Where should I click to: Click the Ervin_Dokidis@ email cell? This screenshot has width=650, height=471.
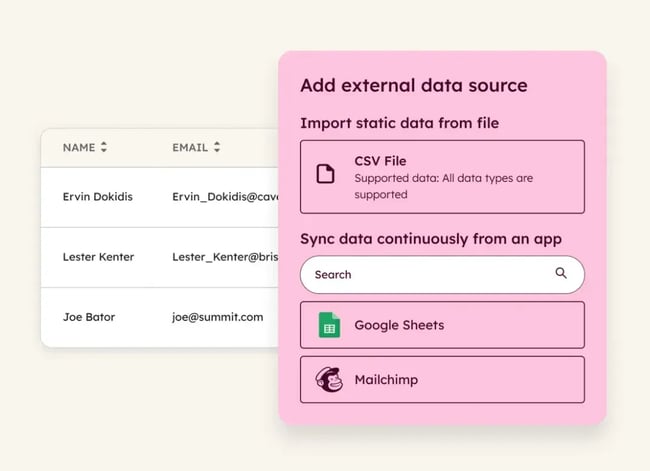pos(225,197)
